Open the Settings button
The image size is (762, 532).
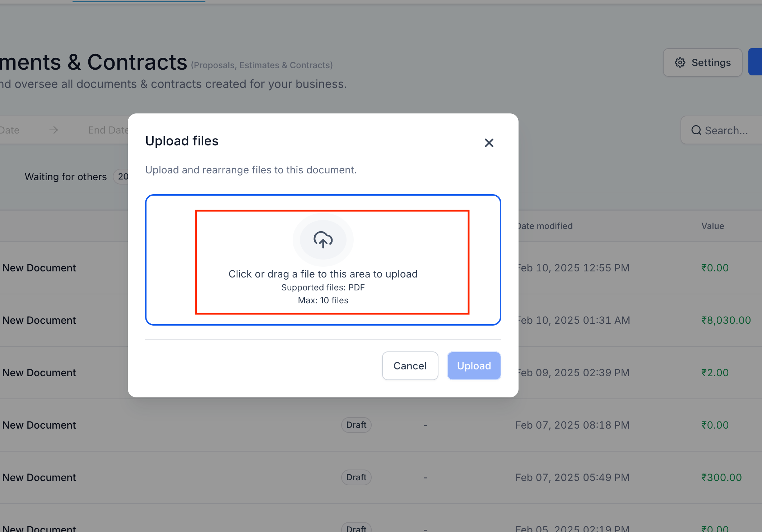702,62
